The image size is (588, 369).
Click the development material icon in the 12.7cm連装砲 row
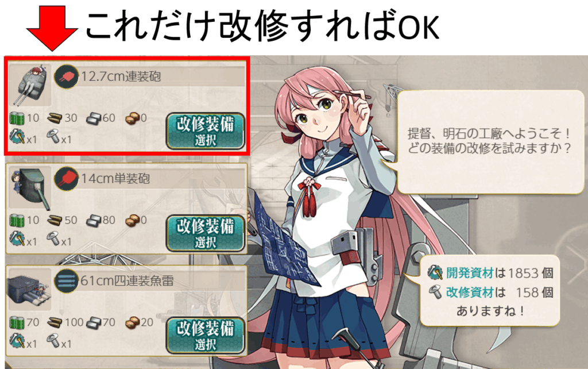(17, 136)
